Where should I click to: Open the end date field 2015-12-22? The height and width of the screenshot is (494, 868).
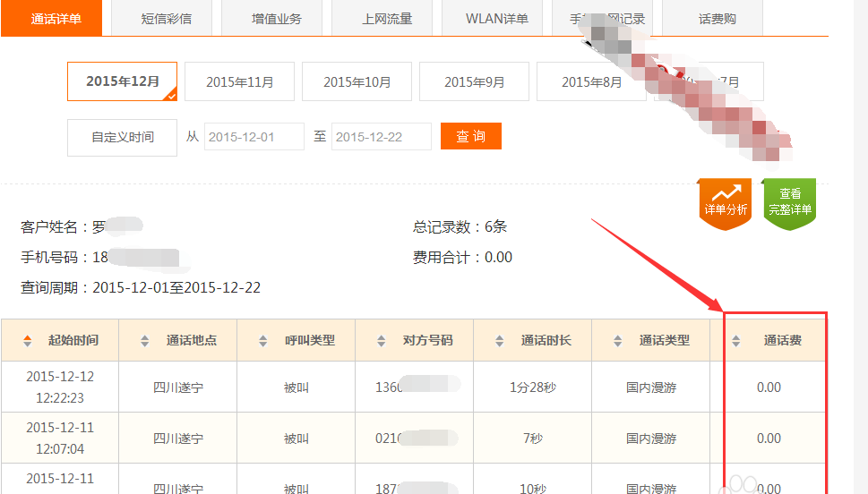point(381,137)
